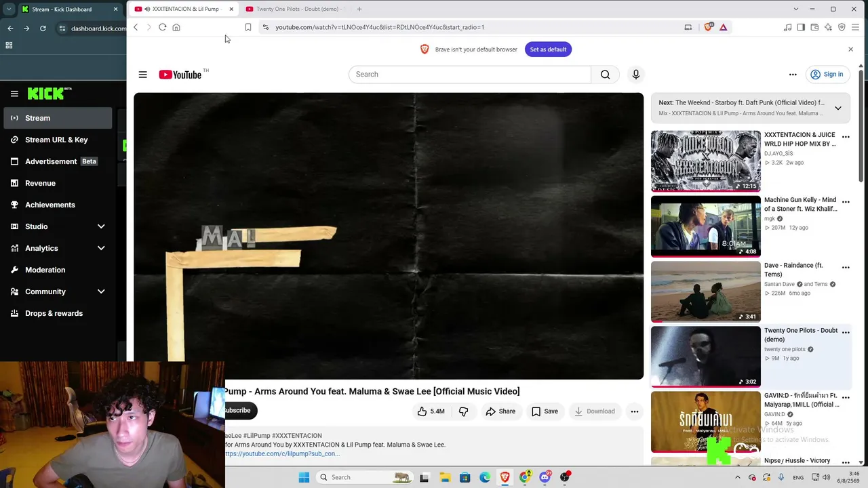Open Stream URL & Key in Kick sidebar
Image resolution: width=868 pixels, height=488 pixels.
click(x=56, y=140)
